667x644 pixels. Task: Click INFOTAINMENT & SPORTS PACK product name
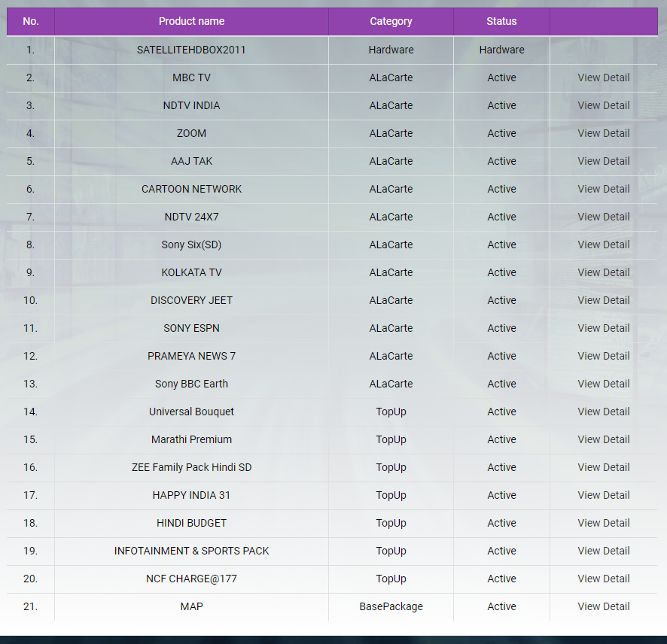pyautogui.click(x=191, y=551)
